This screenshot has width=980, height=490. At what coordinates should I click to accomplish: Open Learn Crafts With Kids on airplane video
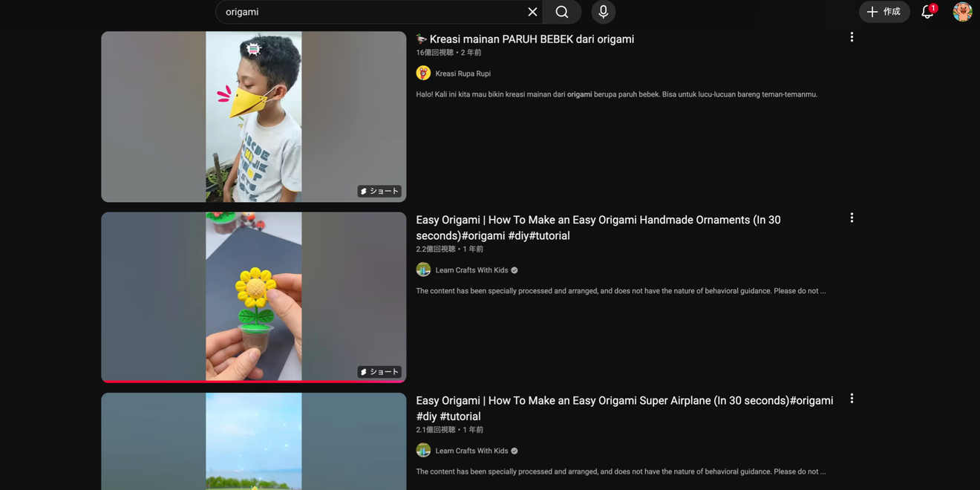[x=471, y=451]
